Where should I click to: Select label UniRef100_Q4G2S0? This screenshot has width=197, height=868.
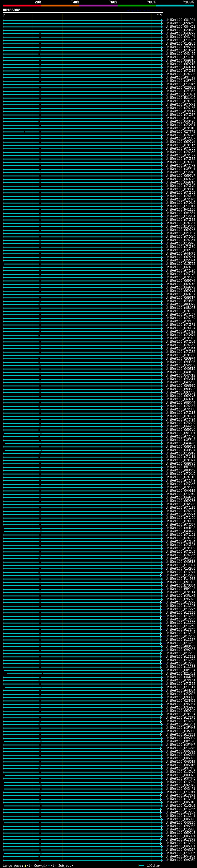pyautogui.click(x=180, y=822)
